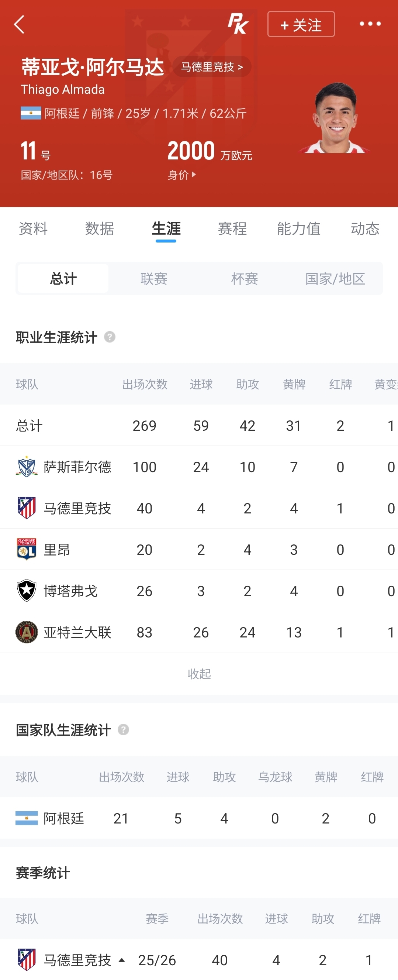
Task: Switch to the 能力值 tab
Action: [298, 228]
